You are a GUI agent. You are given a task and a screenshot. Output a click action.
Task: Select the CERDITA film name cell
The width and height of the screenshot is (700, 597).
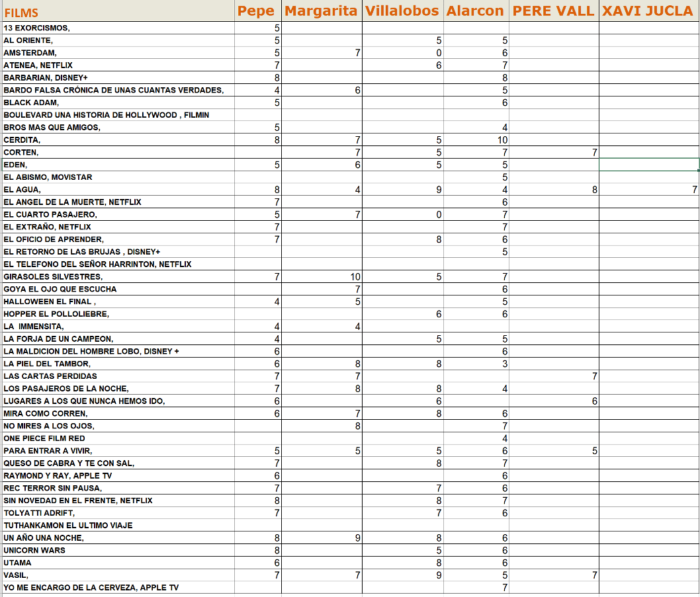(x=118, y=140)
